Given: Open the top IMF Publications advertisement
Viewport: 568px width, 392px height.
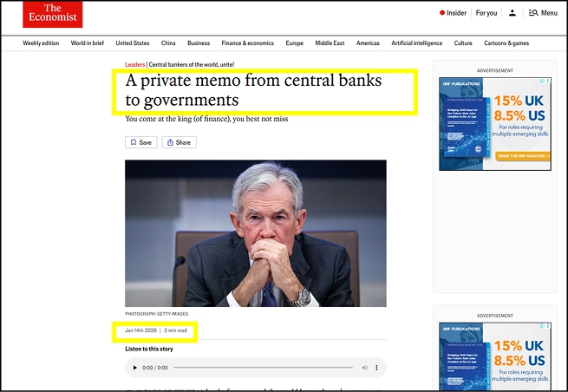Looking at the screenshot, I should pyautogui.click(x=495, y=124).
